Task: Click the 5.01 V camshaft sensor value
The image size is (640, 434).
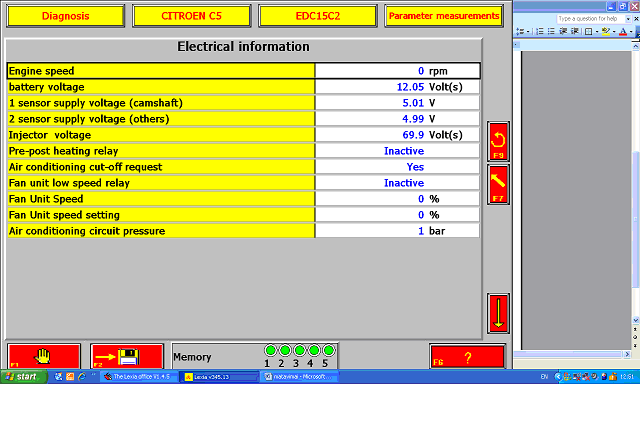Action: tap(419, 103)
